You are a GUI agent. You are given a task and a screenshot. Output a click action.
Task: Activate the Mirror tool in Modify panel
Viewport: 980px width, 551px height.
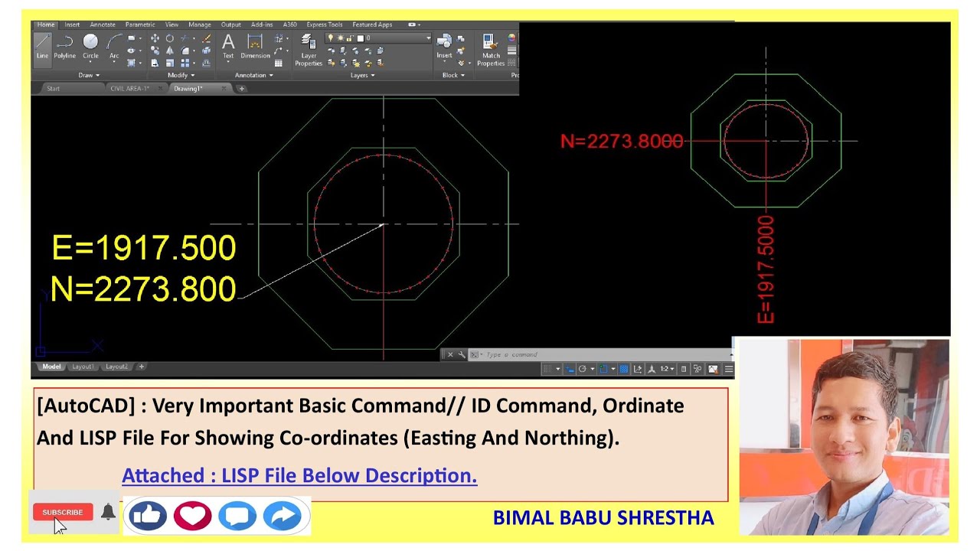pos(169,51)
